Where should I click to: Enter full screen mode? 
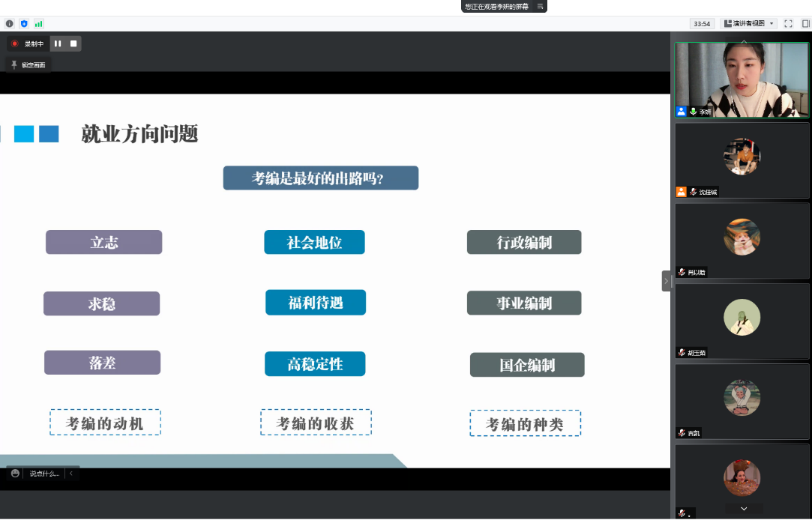[x=788, y=23]
